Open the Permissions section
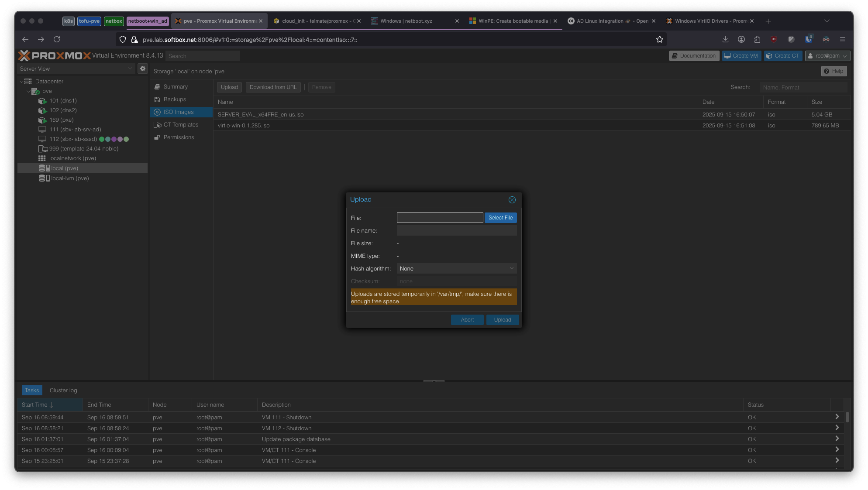The width and height of the screenshot is (868, 490). click(x=179, y=137)
